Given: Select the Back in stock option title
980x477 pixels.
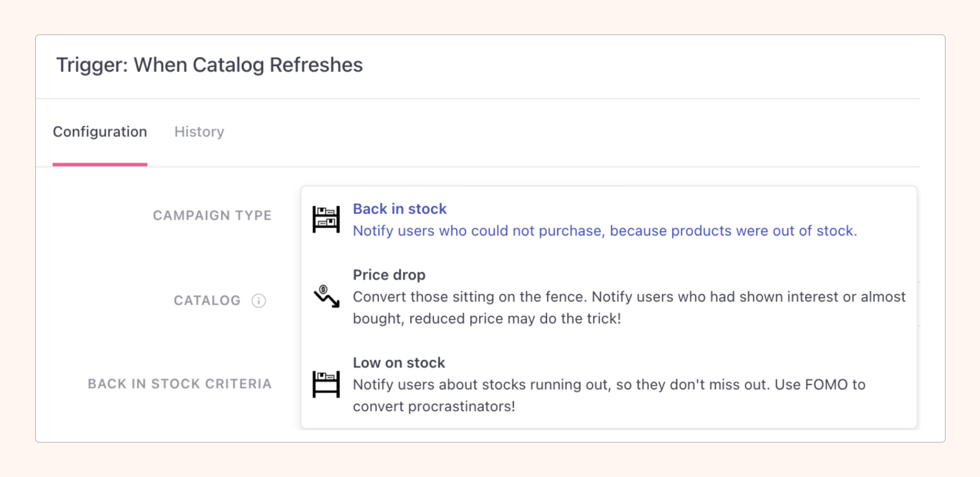Looking at the screenshot, I should pos(399,209).
